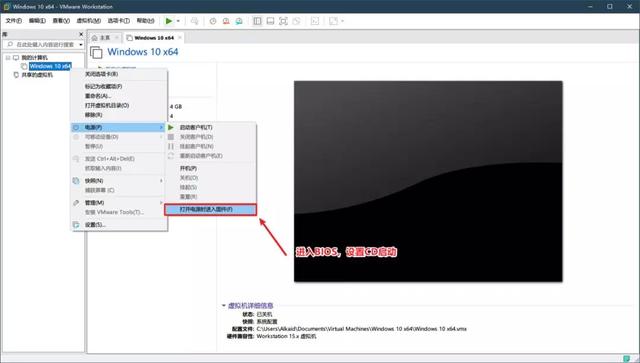Click 挂起客户机(N) in power submenu

211,146
